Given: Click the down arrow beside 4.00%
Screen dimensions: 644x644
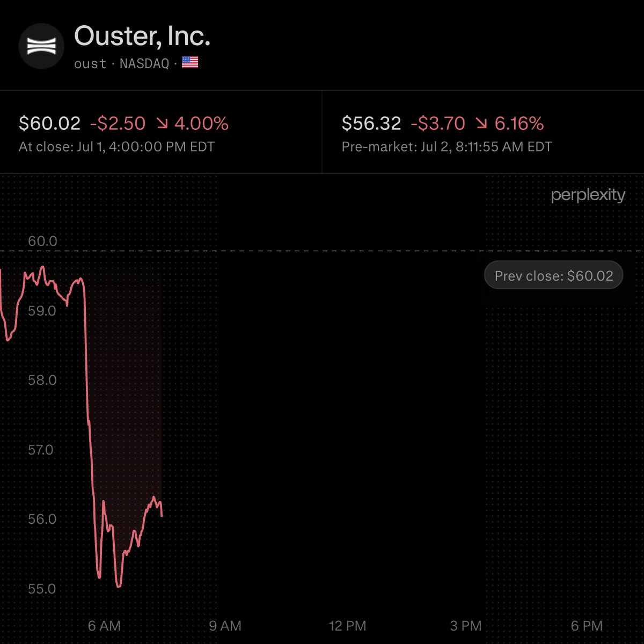Looking at the screenshot, I should [162, 124].
